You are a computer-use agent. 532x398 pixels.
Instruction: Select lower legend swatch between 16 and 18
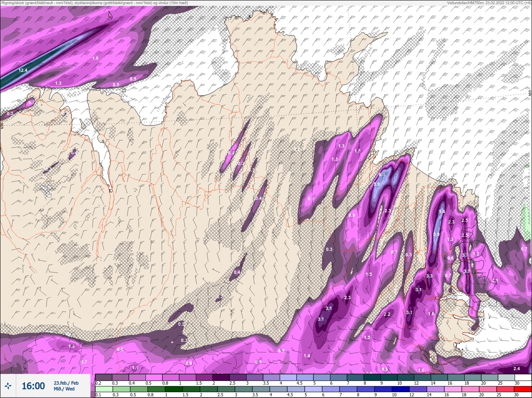453,389
